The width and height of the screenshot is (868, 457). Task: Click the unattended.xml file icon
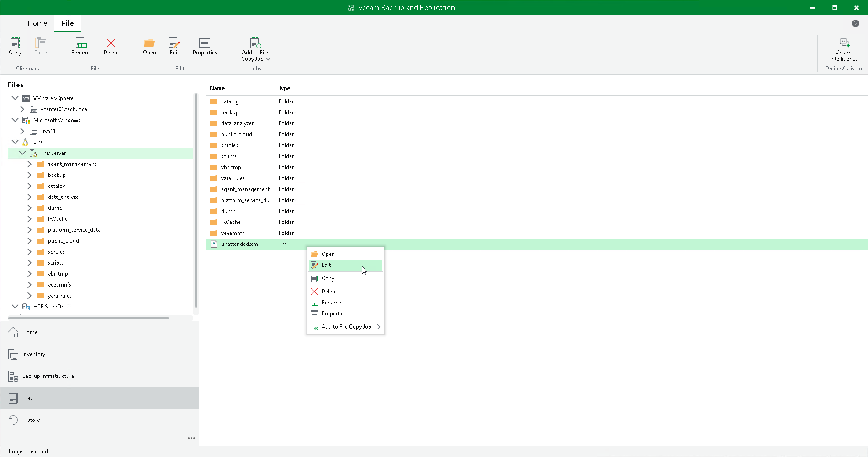click(x=213, y=244)
